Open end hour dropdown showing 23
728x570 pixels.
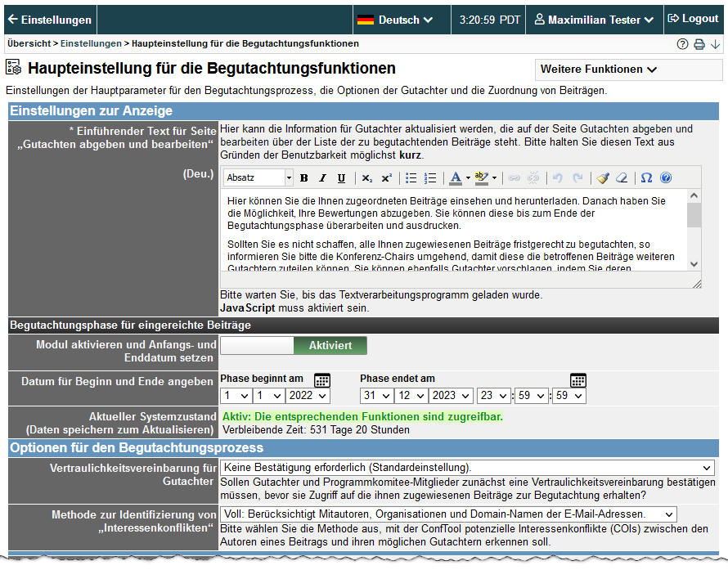pos(494,396)
